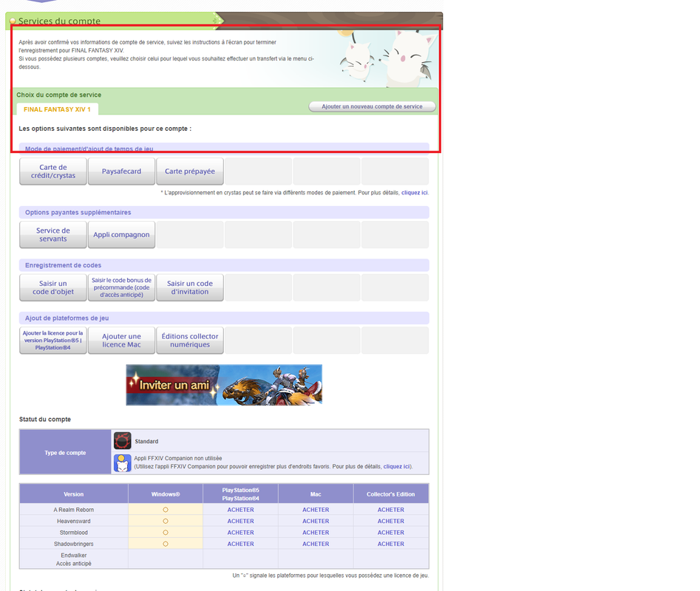The width and height of the screenshot is (700, 591).
Task: Open Service de servants option
Action: pos(53,235)
